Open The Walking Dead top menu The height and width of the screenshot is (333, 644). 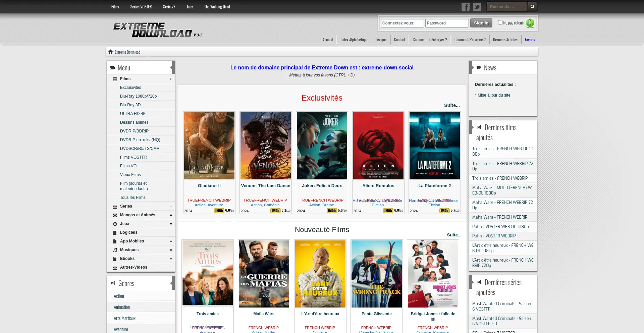(x=217, y=7)
